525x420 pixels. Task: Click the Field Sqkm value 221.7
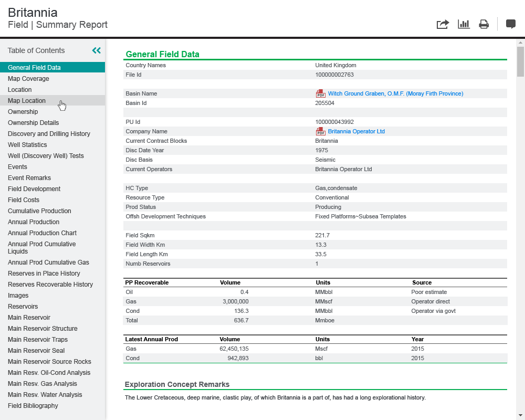(x=322, y=235)
